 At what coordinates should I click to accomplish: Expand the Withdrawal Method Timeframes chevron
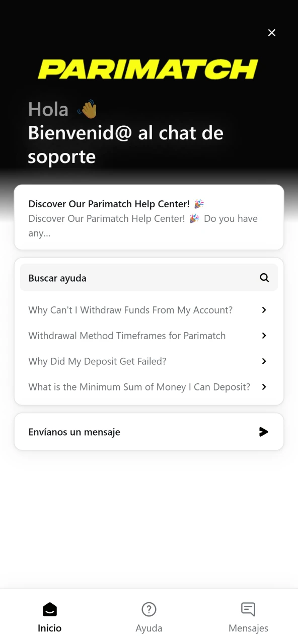264,335
